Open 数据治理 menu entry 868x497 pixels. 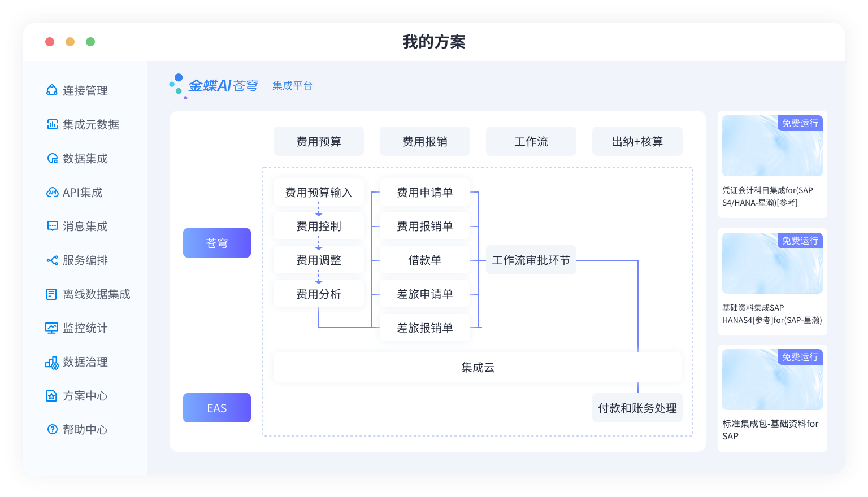[x=85, y=361]
